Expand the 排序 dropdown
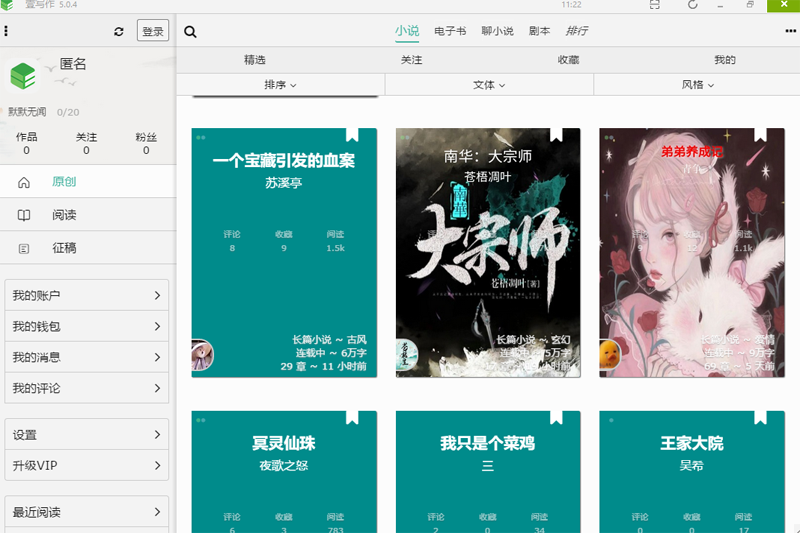 (280, 85)
